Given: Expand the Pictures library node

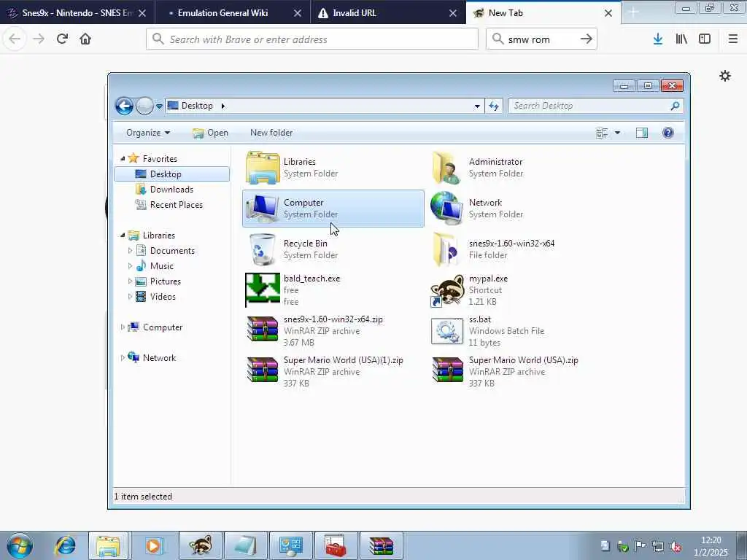Looking at the screenshot, I should click(130, 281).
